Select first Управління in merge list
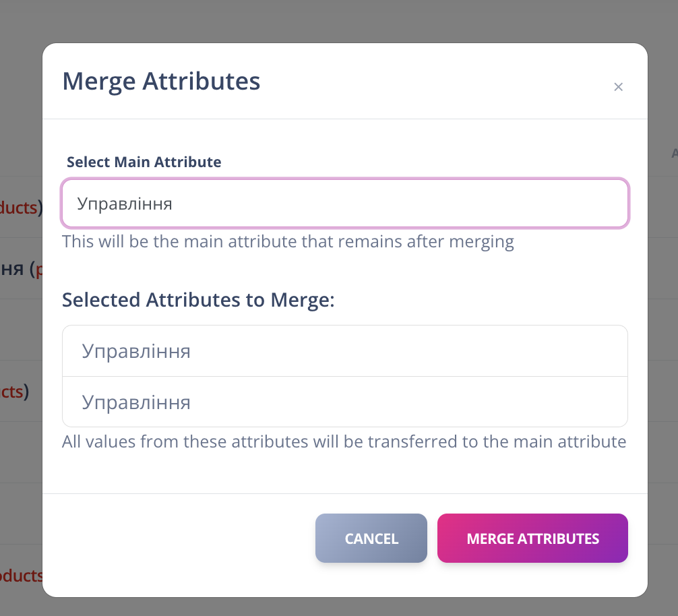 point(344,351)
